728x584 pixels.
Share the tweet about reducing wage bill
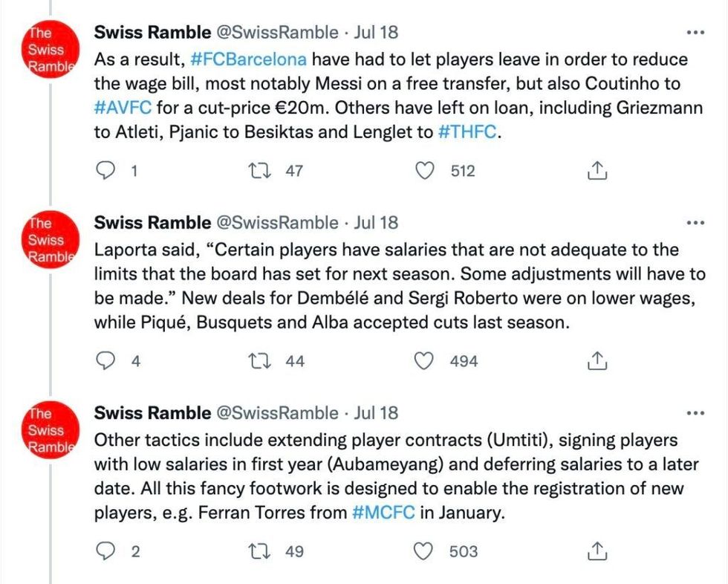[598, 171]
